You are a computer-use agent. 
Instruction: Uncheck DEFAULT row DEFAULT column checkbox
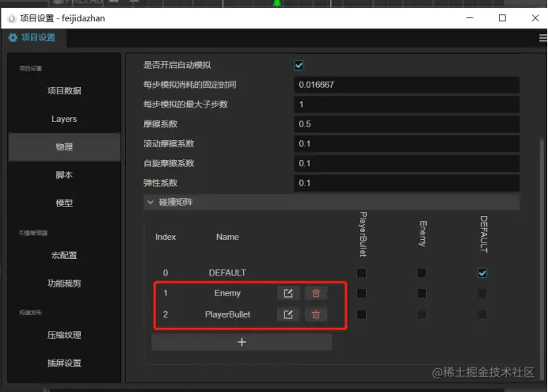[482, 273]
